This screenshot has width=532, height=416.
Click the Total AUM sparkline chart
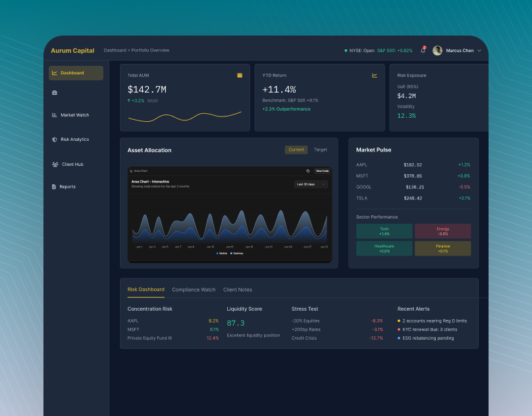tap(185, 117)
